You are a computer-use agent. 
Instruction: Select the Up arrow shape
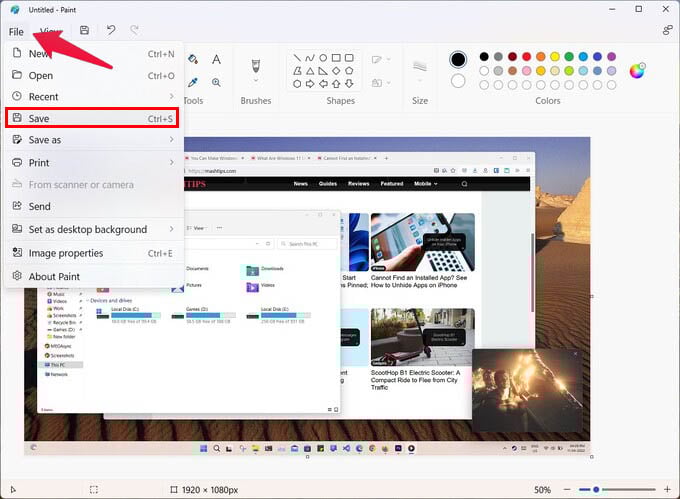[x=336, y=84]
